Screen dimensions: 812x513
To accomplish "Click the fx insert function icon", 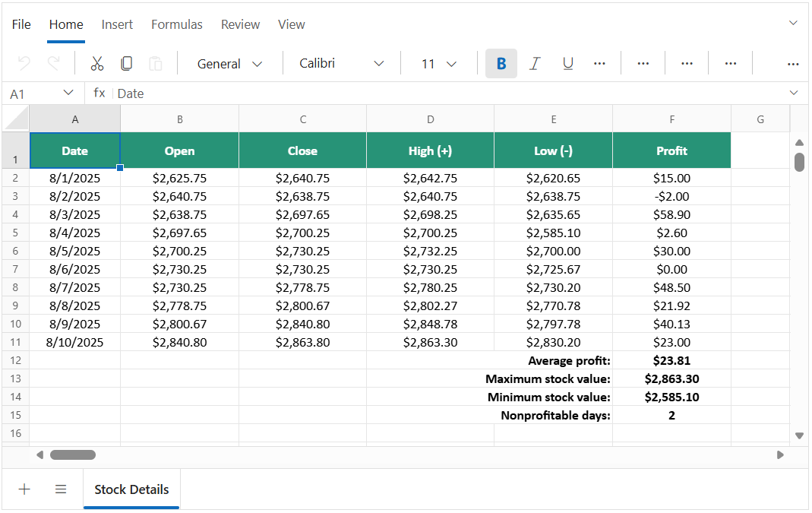I will tap(99, 93).
